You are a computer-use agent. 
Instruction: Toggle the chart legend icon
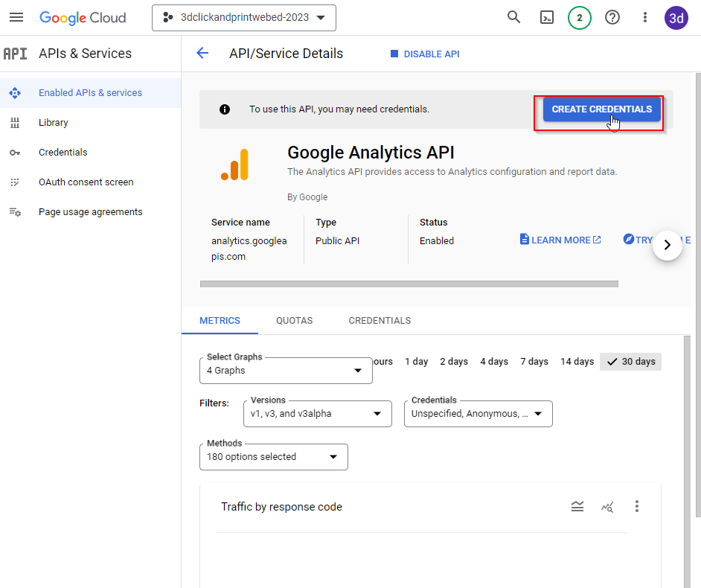(577, 506)
